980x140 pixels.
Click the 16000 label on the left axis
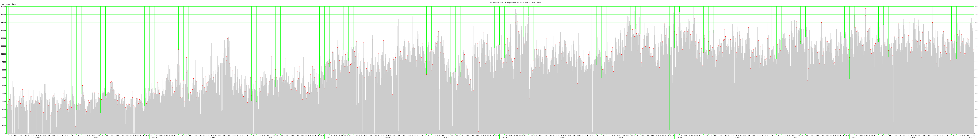pyautogui.click(x=3, y=7)
